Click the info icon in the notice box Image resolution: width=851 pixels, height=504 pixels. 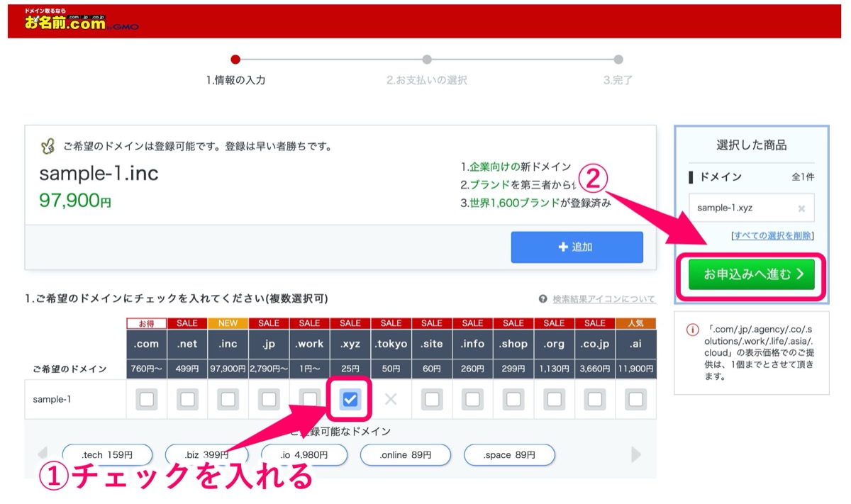click(692, 330)
